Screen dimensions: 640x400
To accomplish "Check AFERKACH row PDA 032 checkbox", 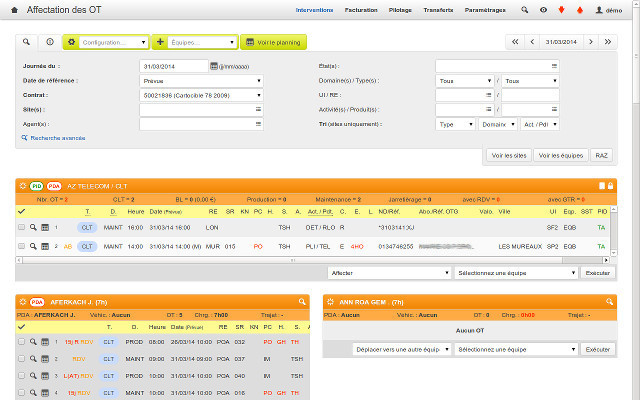I will point(21,342).
